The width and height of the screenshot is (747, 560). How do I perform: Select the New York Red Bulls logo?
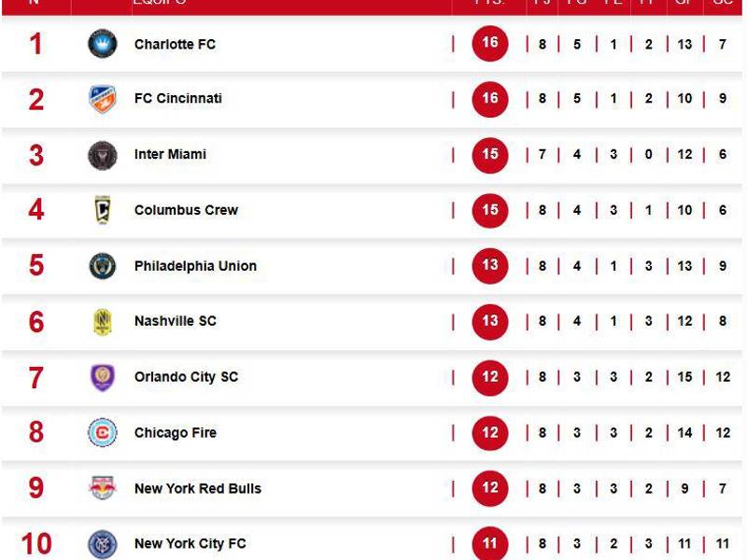click(x=105, y=487)
